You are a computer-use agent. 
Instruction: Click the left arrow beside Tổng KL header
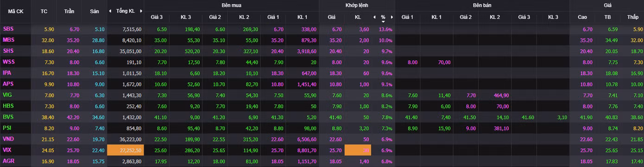pyautogui.click(x=110, y=11)
